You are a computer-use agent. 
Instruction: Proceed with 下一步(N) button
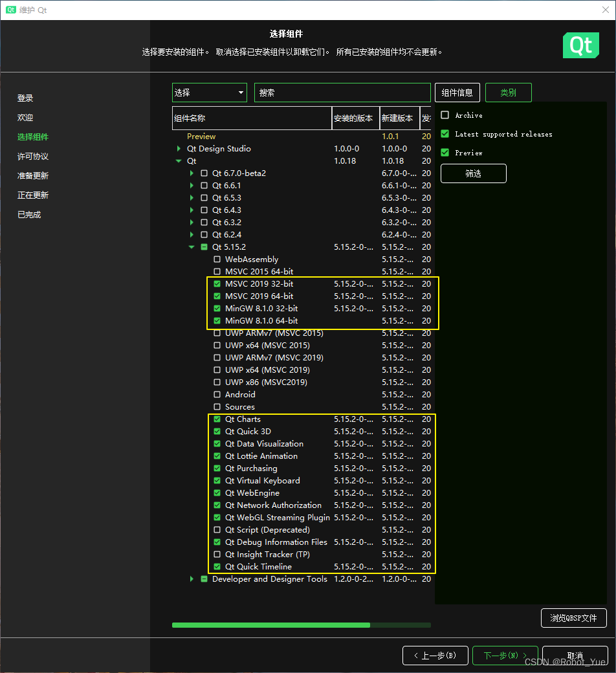click(x=505, y=656)
